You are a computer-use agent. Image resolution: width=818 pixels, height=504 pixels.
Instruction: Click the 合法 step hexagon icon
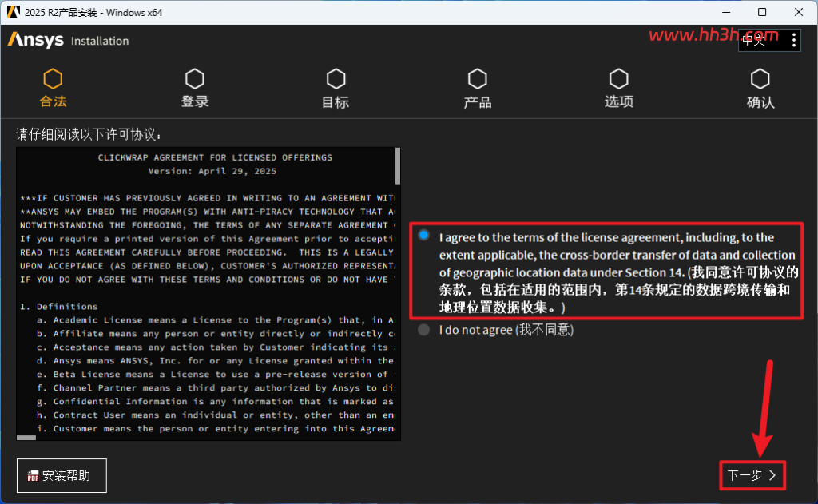(x=53, y=79)
